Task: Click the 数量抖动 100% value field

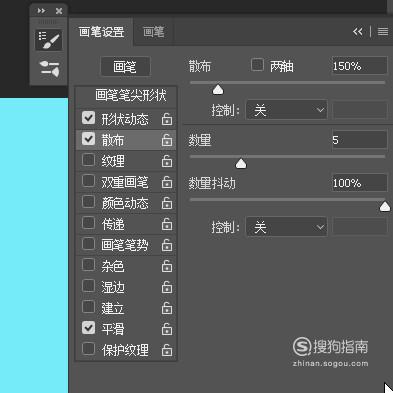Action: (359, 183)
